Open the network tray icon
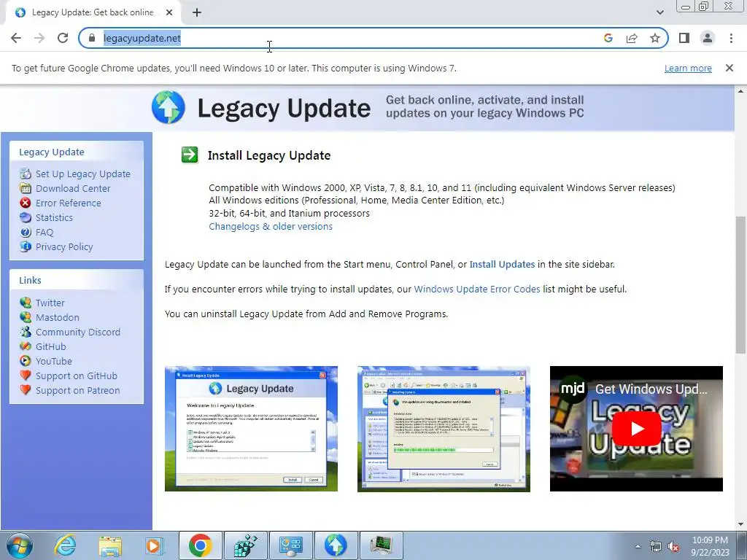 (x=656, y=546)
